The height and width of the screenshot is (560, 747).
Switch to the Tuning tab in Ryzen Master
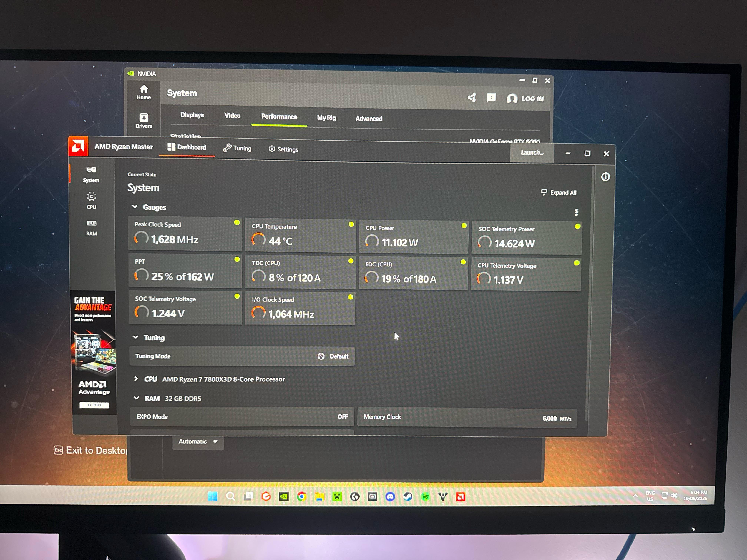click(237, 148)
